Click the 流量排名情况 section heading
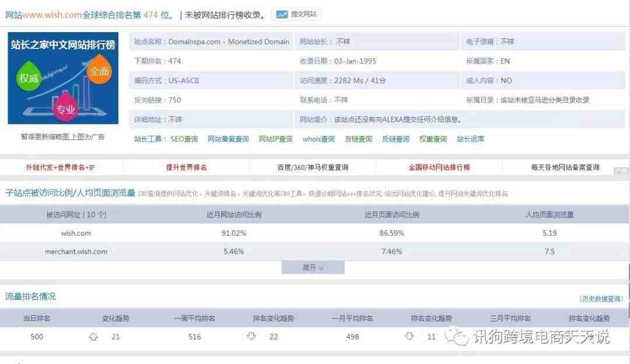 pos(30,296)
